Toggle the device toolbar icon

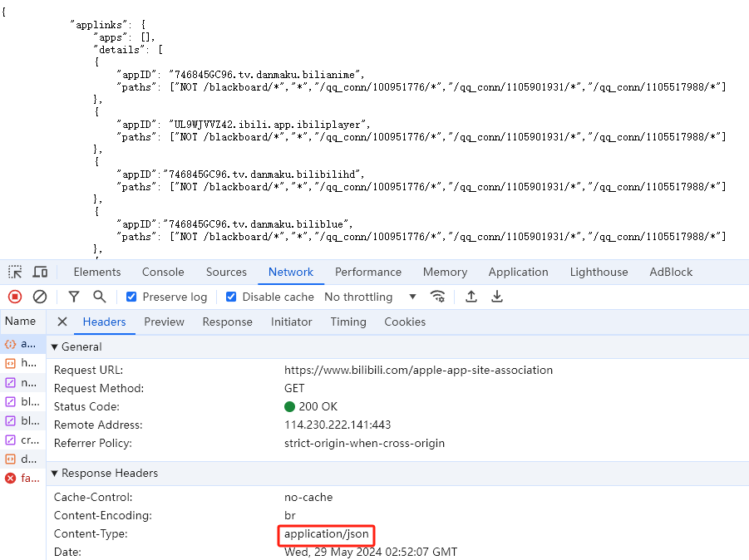tap(40, 273)
